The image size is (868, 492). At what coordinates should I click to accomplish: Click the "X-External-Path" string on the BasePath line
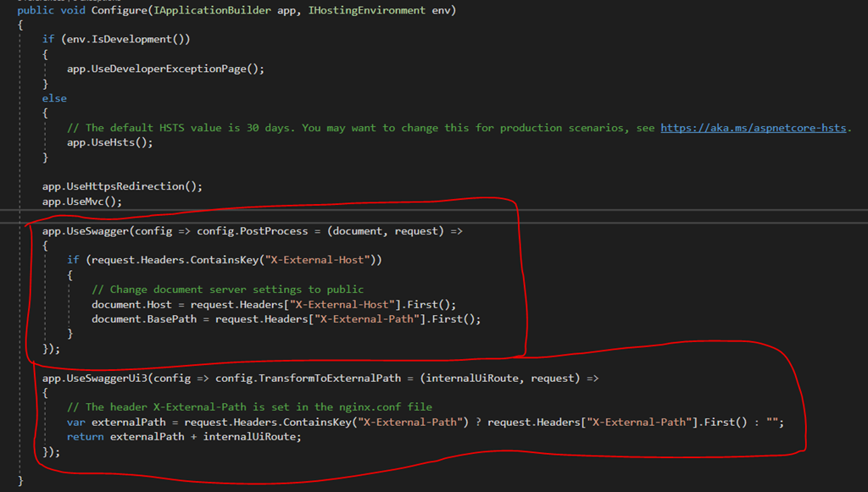367,319
